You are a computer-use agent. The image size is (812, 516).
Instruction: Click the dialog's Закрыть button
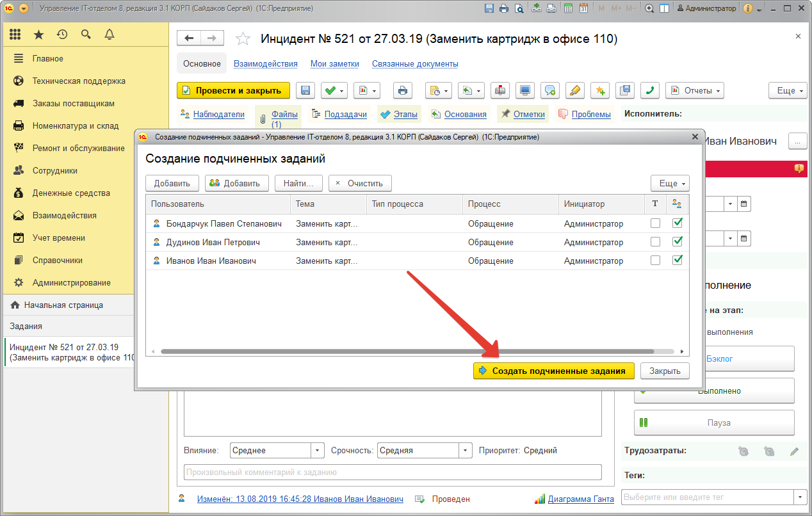[665, 371]
